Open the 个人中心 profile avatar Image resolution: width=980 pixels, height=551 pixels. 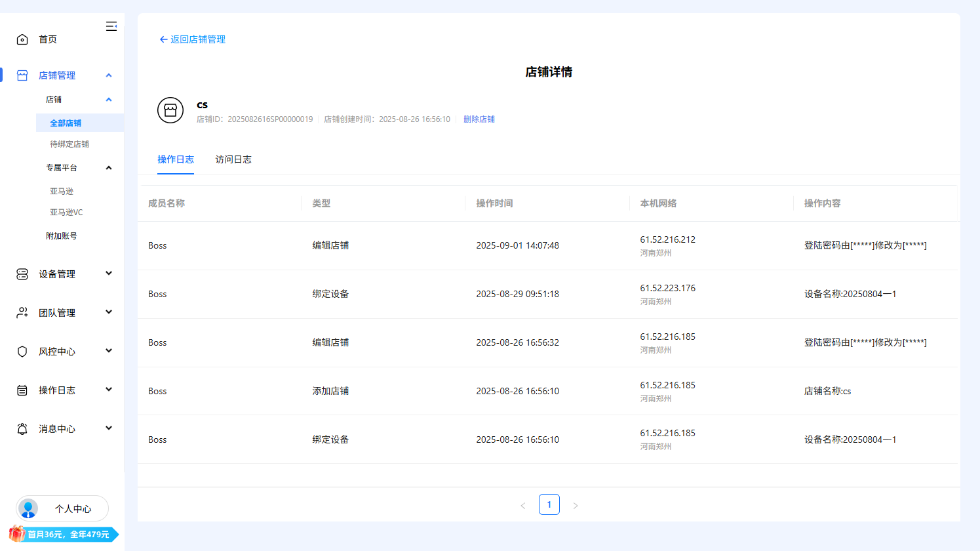pyautogui.click(x=28, y=508)
